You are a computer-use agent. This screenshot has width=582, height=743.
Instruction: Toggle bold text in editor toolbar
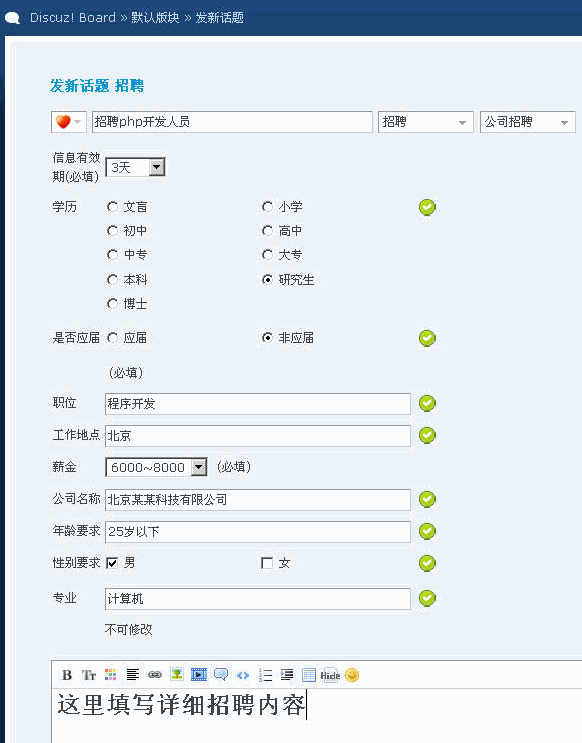[67, 675]
